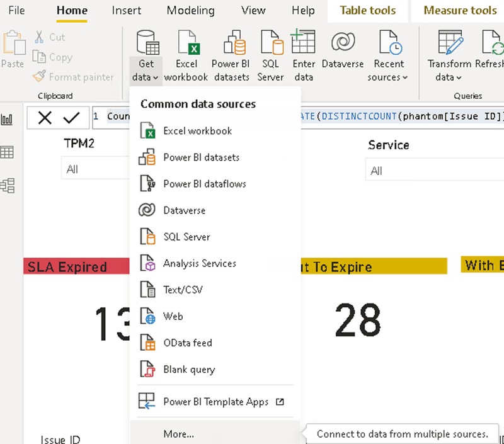Open the Measure tools tab
Screen dimensions: 504x444
tap(459, 11)
